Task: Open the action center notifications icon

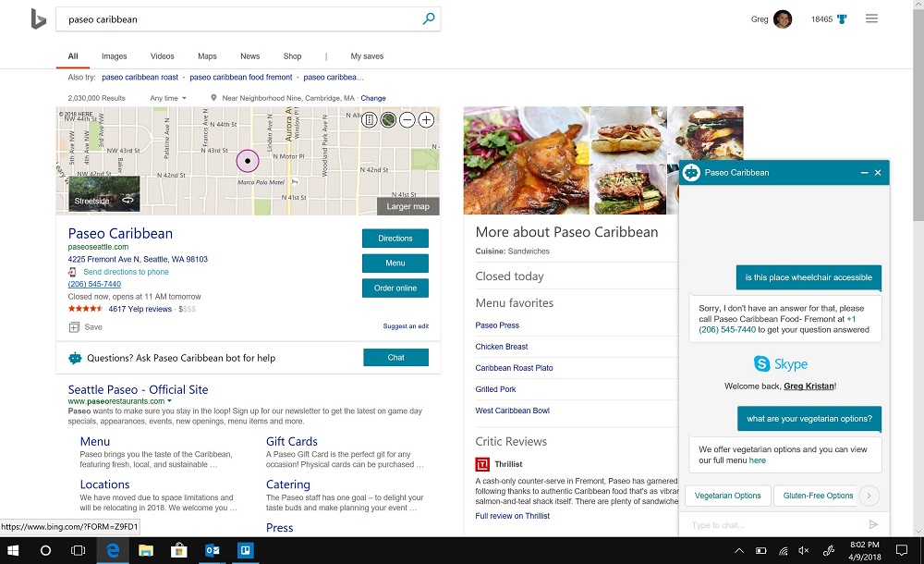Action: 901,550
